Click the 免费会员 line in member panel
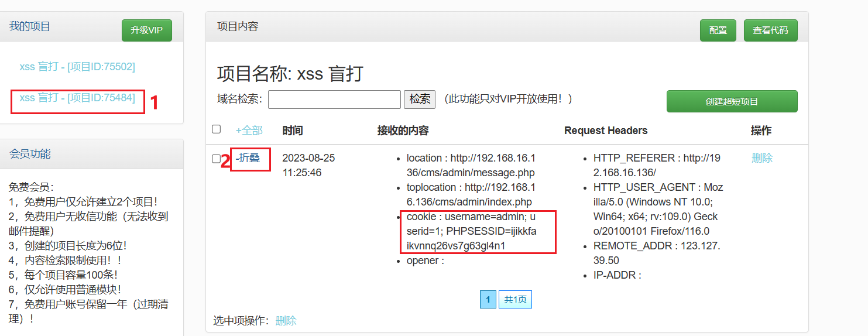This screenshot has width=868, height=336. pyautogui.click(x=31, y=187)
